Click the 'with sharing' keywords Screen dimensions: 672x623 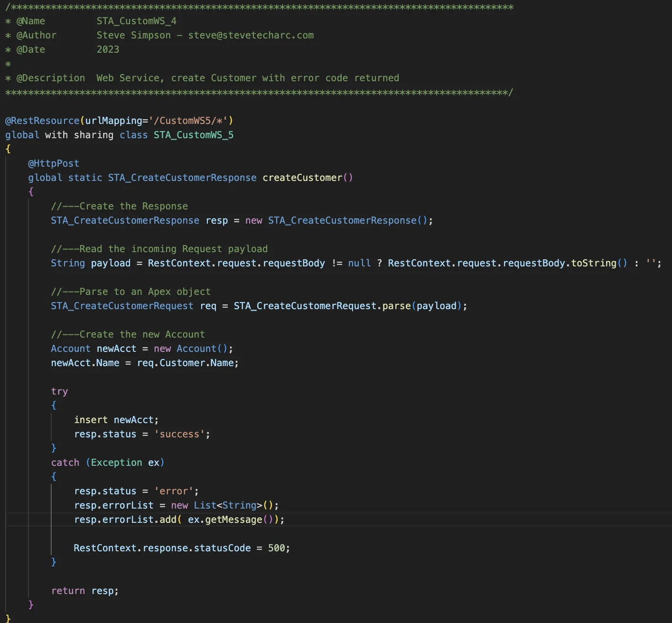(79, 135)
